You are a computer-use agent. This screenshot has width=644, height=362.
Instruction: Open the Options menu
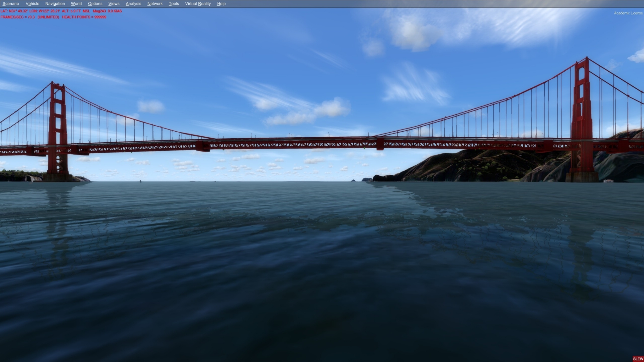(x=95, y=4)
